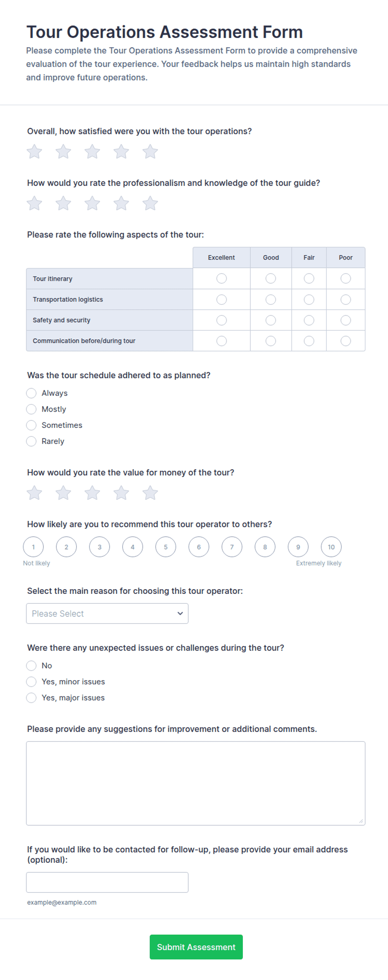
Task: Choose third star for value for money
Action: pyautogui.click(x=92, y=493)
